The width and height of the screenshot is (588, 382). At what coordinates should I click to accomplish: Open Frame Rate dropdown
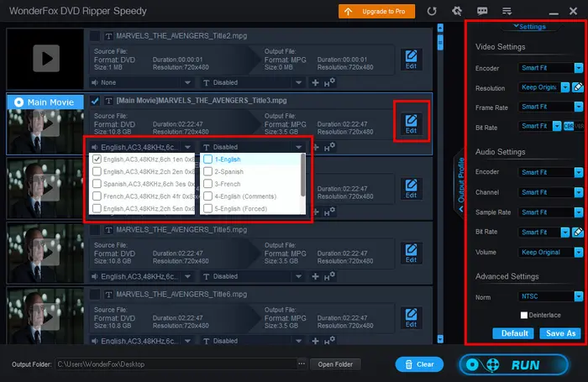click(x=551, y=107)
